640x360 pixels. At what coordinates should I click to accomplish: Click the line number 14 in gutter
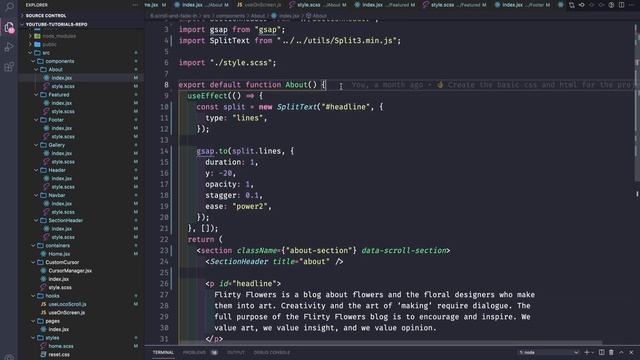(x=164, y=151)
